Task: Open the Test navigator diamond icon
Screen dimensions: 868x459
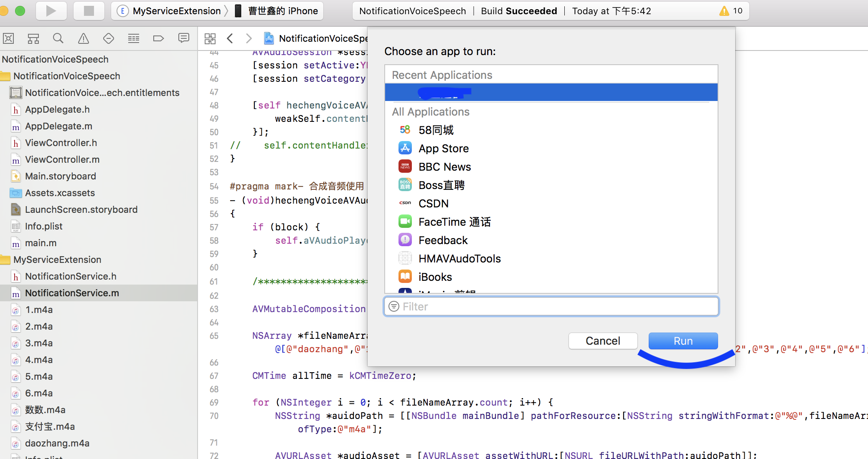Action: coord(109,39)
